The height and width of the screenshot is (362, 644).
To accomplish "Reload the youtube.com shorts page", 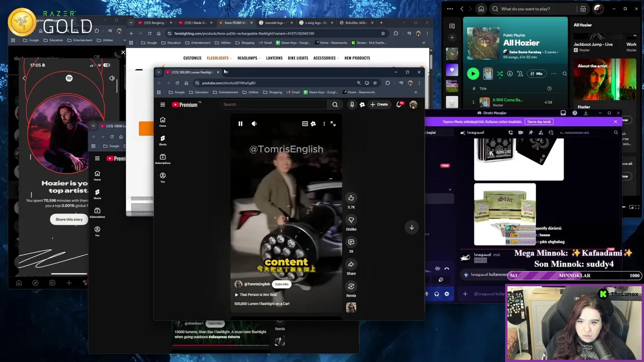I will point(177,83).
